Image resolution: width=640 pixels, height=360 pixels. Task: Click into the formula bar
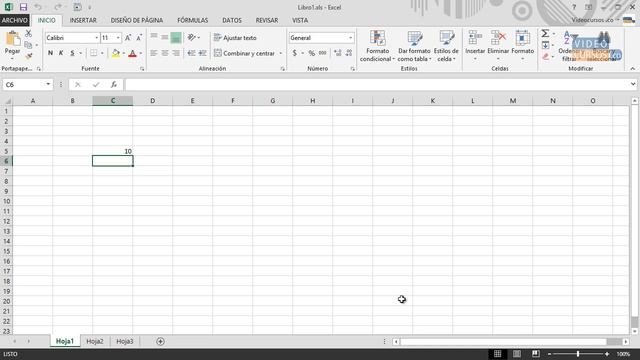pyautogui.click(x=377, y=84)
